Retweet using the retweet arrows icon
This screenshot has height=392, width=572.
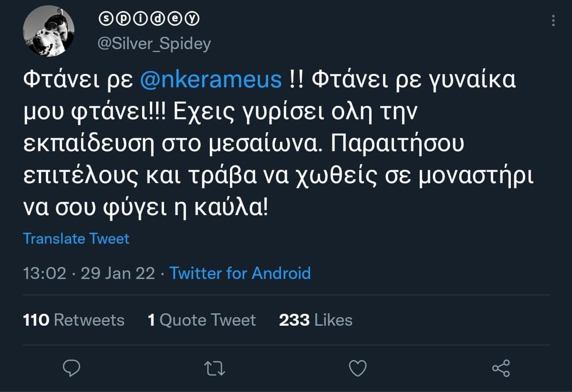pos(215,368)
